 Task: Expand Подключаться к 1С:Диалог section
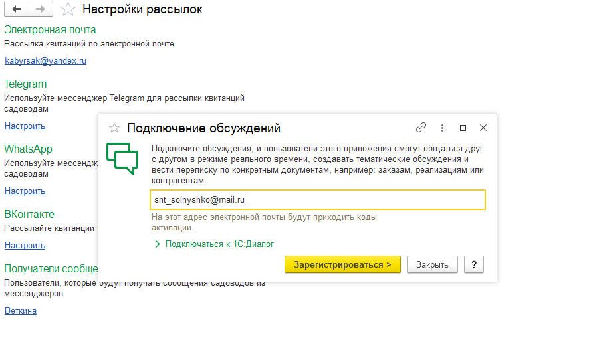point(214,244)
